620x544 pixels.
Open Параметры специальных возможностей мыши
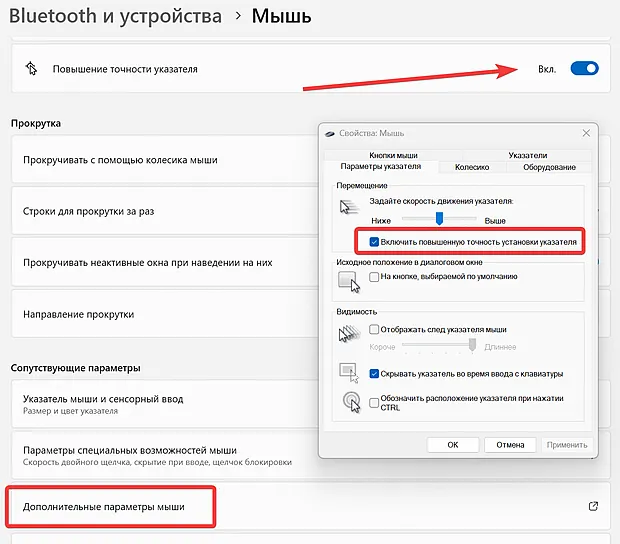tap(164, 455)
